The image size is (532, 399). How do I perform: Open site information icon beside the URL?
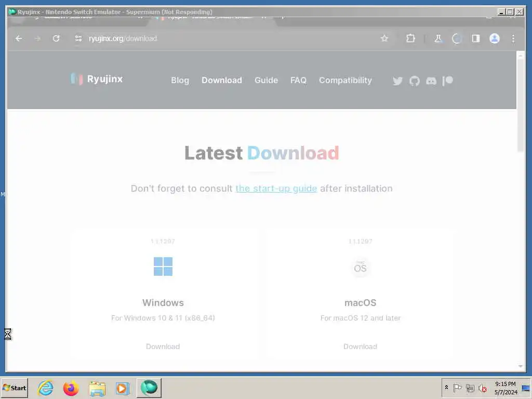pos(78,38)
